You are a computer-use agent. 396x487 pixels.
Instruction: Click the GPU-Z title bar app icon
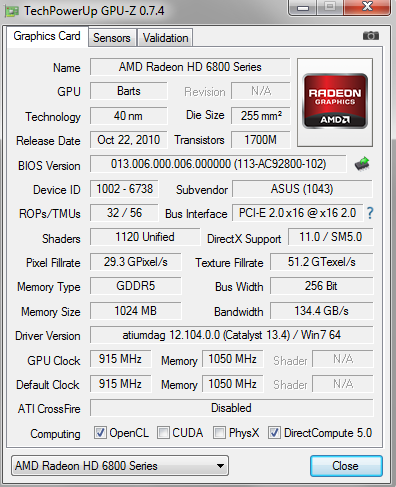click(12, 11)
